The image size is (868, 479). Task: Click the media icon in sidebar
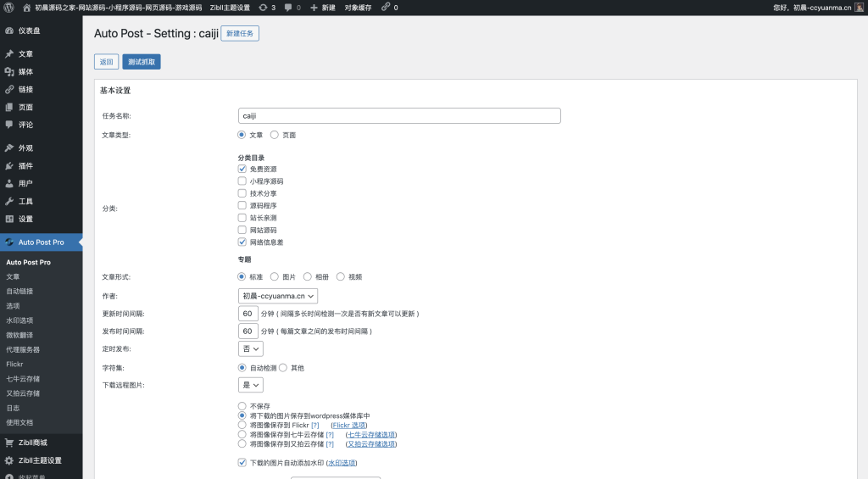[9, 71]
